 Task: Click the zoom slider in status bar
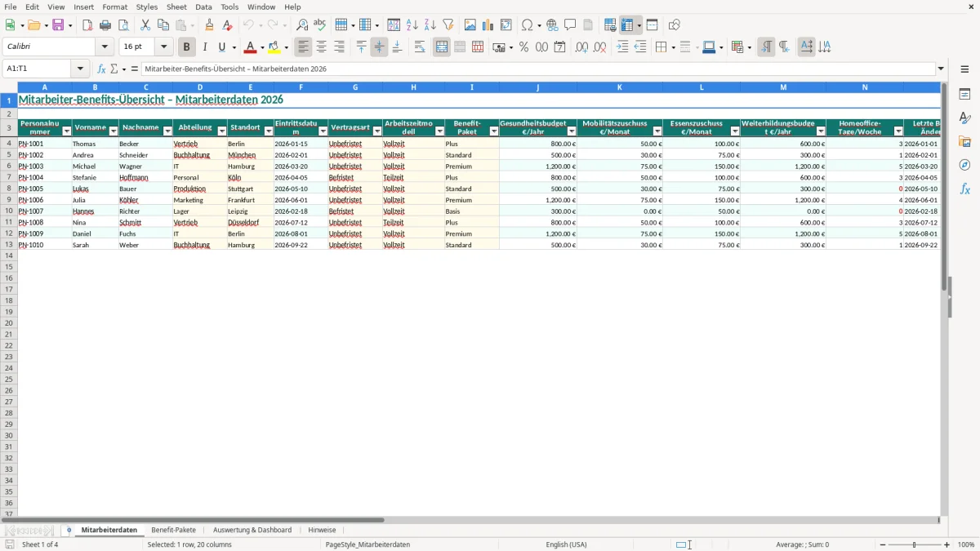[915, 544]
